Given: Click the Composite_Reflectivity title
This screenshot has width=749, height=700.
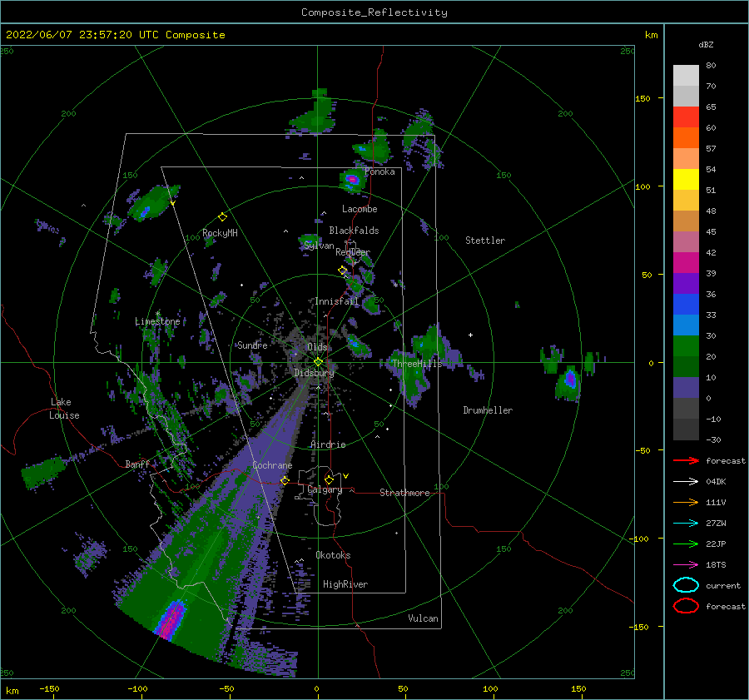Looking at the screenshot, I should pos(374,12).
